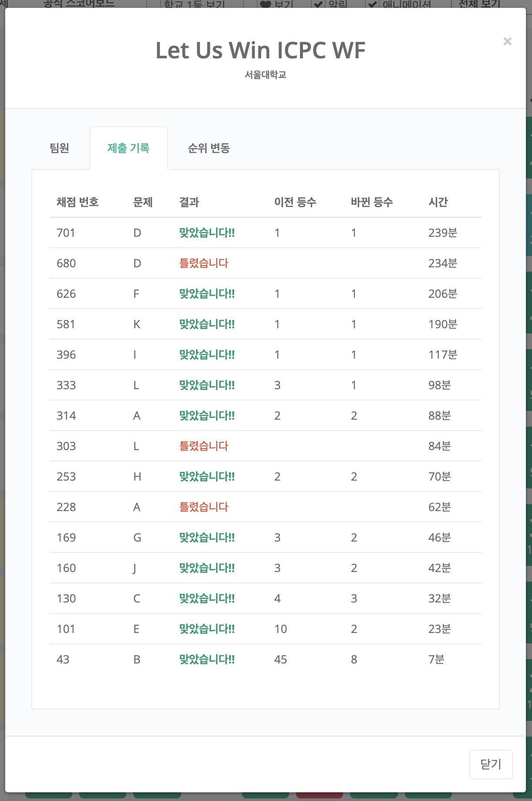Click the 바뀐 등수 column header
This screenshot has width=532, height=801.
tap(372, 202)
